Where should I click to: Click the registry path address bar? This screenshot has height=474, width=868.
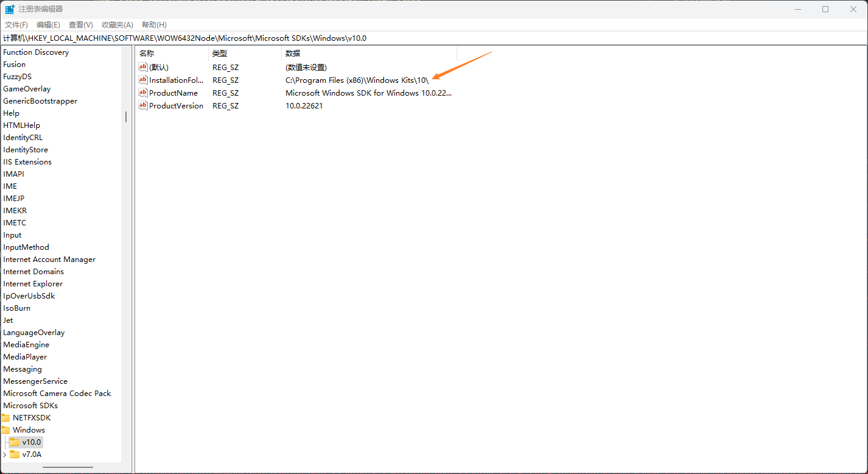[x=433, y=38]
